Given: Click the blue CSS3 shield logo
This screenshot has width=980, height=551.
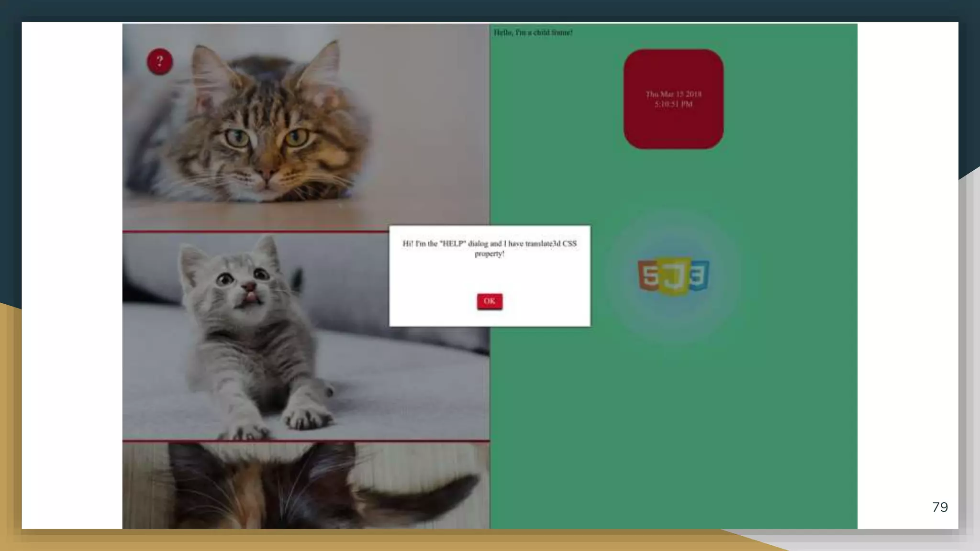Looking at the screenshot, I should (699, 275).
